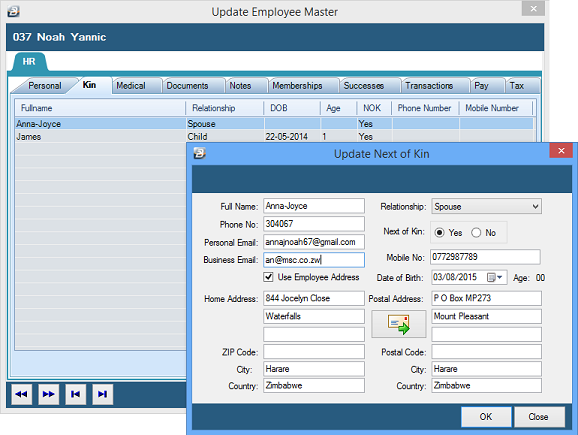The height and width of the screenshot is (435, 578).
Task: Click Home Address field 844 Jocelyn Close
Action: (x=314, y=298)
